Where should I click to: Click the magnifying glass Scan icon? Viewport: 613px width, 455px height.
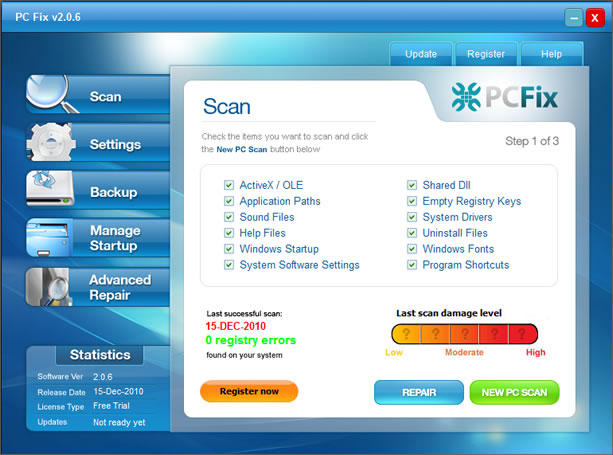coord(51,94)
